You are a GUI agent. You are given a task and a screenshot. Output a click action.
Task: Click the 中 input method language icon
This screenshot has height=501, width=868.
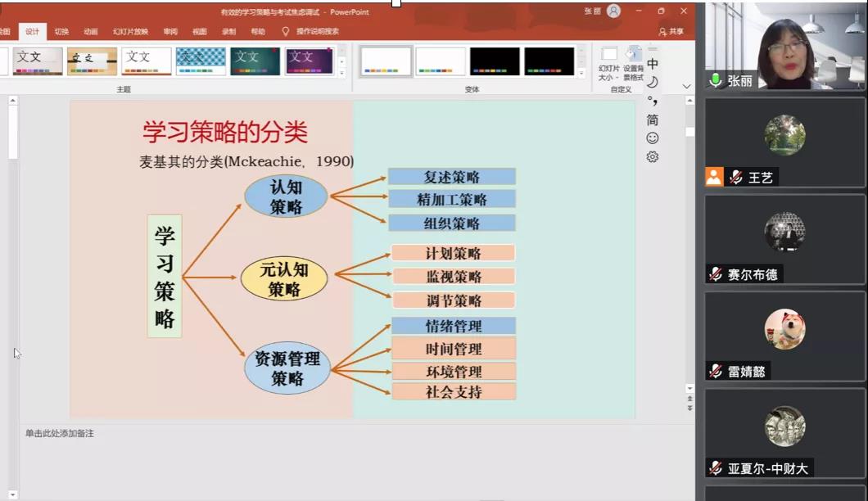653,64
